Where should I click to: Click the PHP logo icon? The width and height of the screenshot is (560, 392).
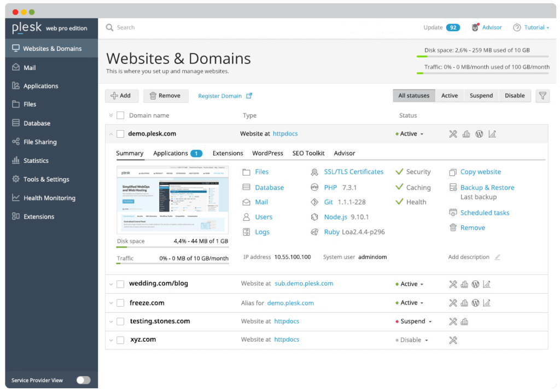click(314, 188)
